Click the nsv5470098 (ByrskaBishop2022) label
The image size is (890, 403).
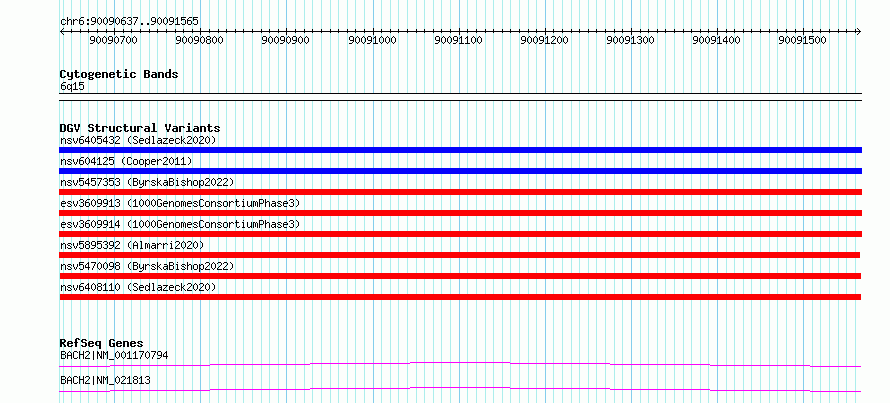(x=147, y=266)
